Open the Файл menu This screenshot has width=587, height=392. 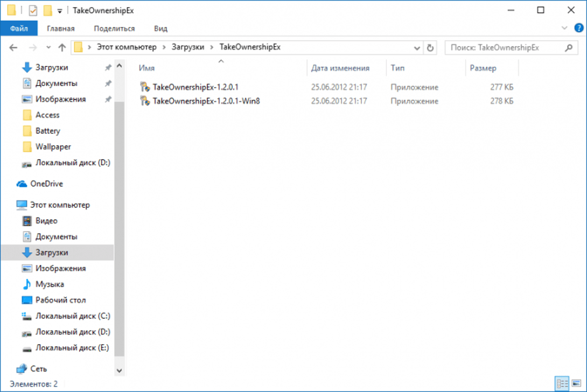[x=19, y=29]
